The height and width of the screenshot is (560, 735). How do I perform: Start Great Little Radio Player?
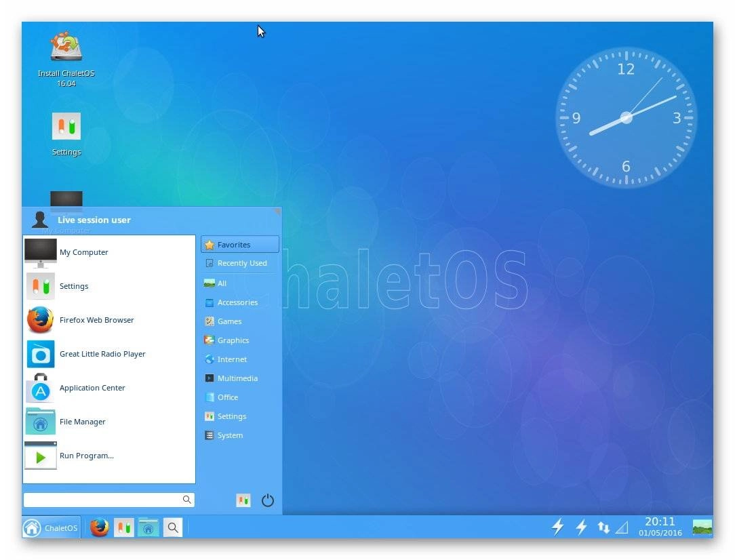(x=108, y=354)
